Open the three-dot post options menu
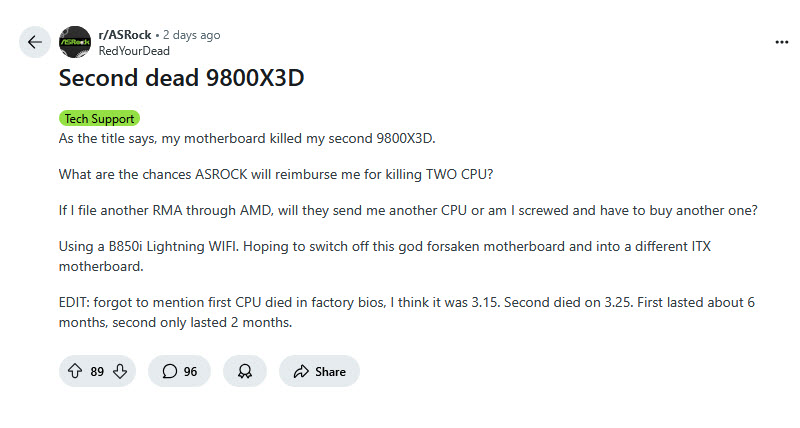The image size is (800, 428). coord(782,42)
